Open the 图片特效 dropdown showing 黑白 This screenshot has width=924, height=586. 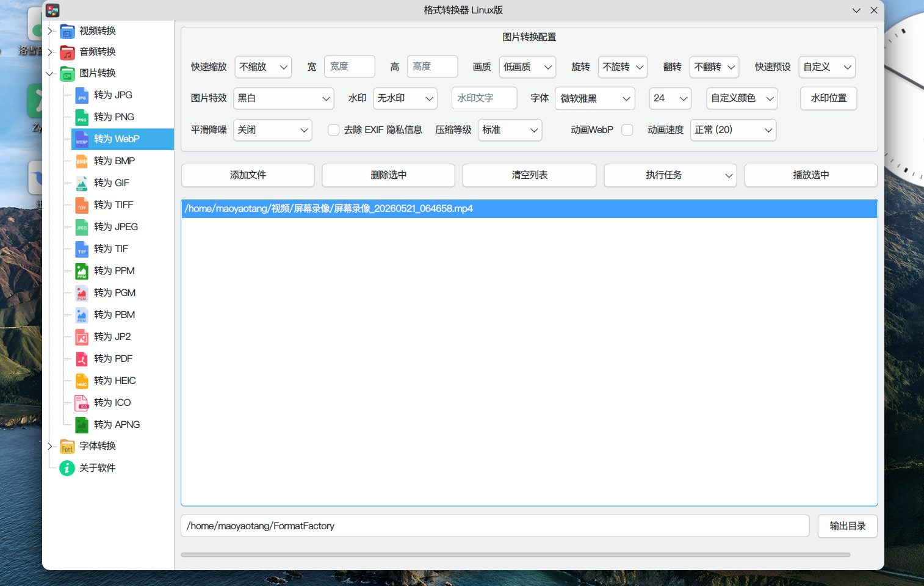284,98
